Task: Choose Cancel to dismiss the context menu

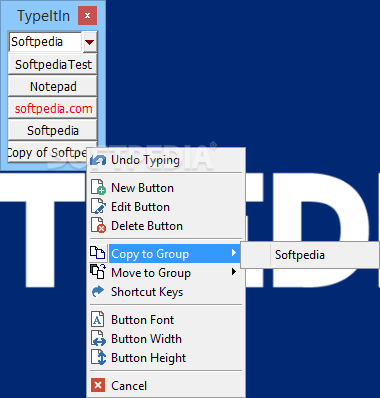Action: pyautogui.click(x=166, y=386)
